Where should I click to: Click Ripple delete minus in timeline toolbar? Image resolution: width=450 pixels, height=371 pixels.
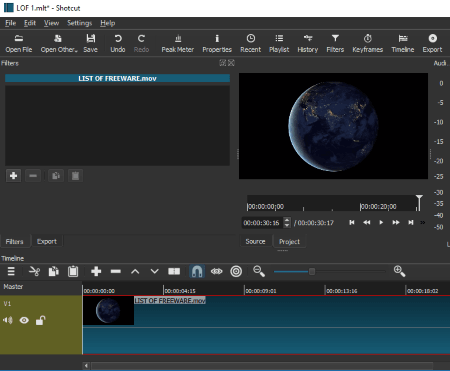tap(116, 271)
